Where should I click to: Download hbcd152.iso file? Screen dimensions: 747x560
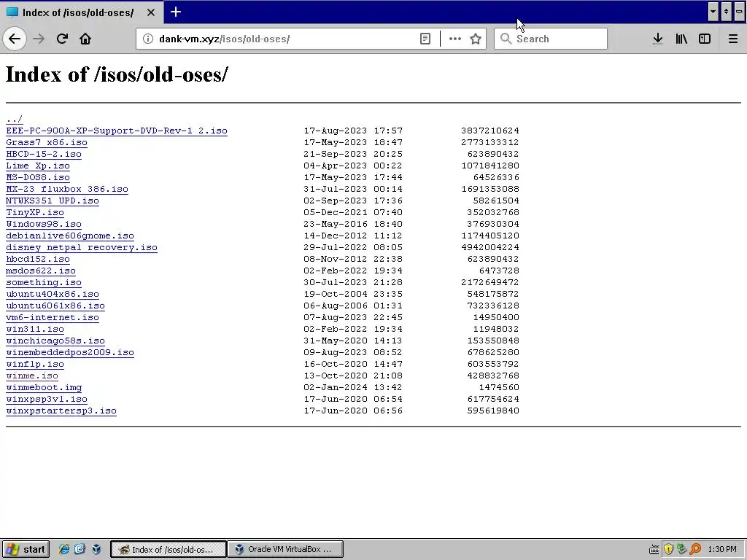pyautogui.click(x=38, y=259)
